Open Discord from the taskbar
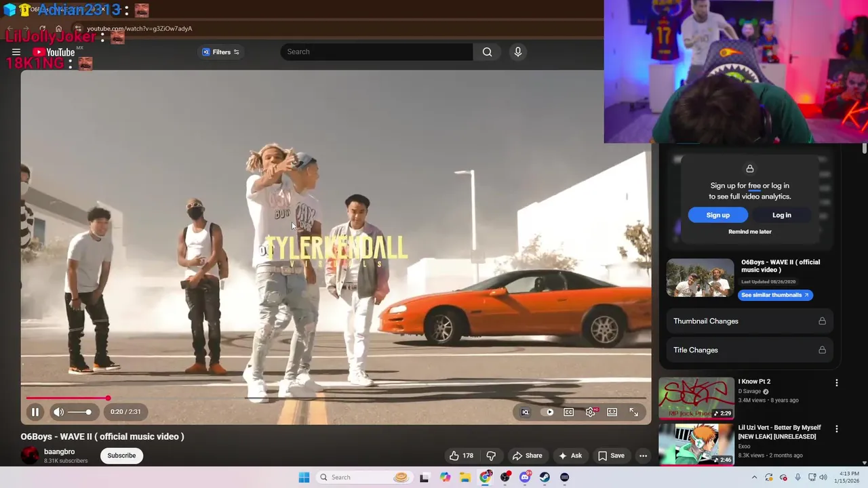This screenshot has width=868, height=488. [x=525, y=477]
